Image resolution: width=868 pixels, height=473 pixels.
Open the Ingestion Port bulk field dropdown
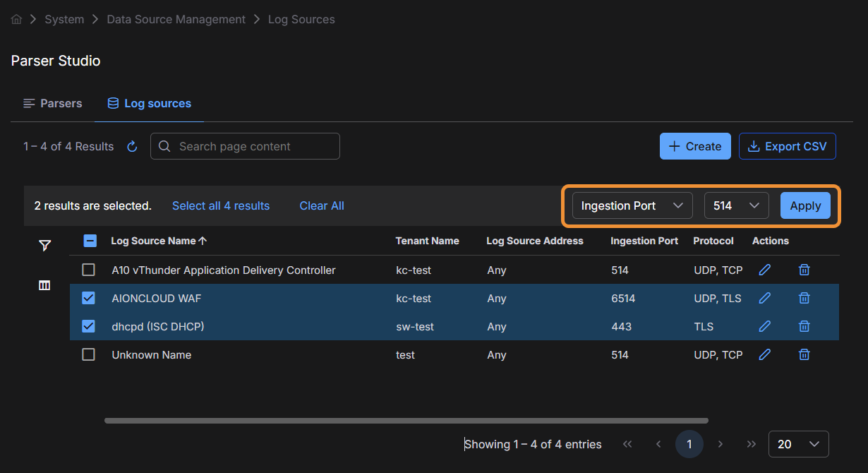tap(632, 206)
